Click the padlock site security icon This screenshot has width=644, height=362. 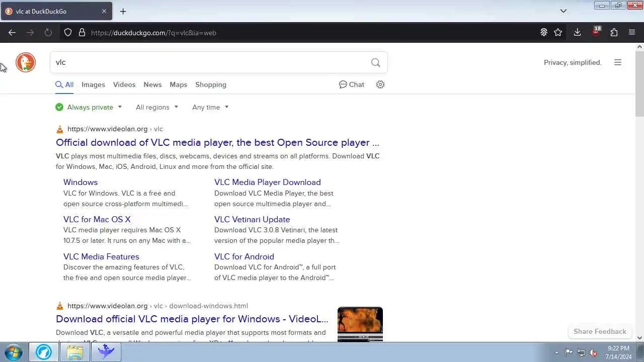tap(82, 33)
